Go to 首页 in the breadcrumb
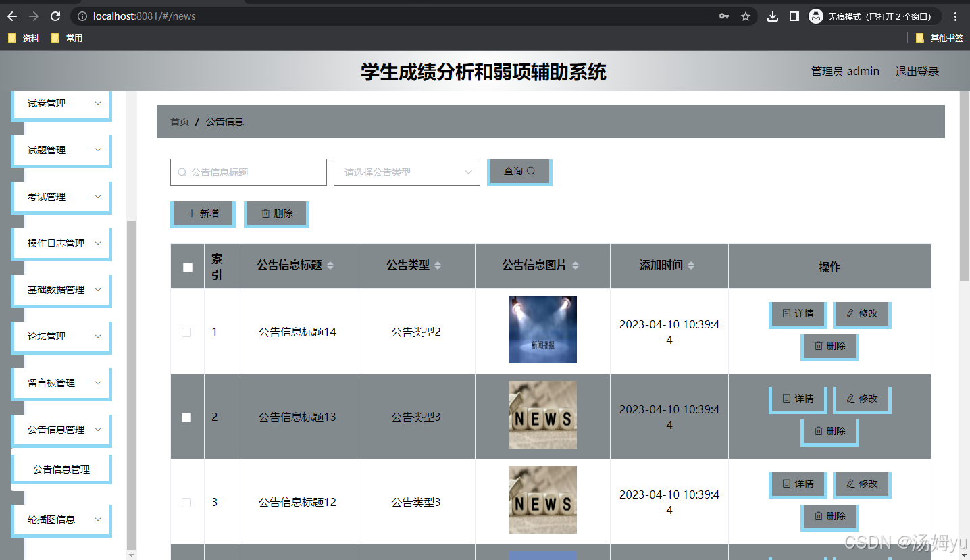The image size is (970, 560). pos(180,122)
